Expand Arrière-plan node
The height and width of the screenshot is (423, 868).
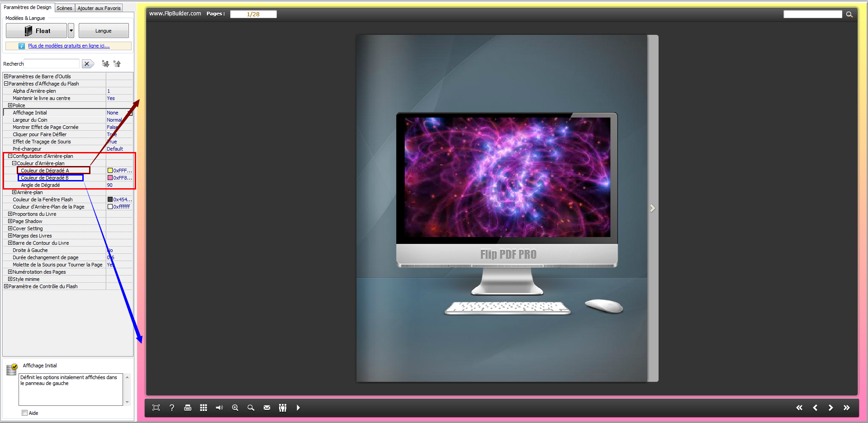(x=14, y=192)
